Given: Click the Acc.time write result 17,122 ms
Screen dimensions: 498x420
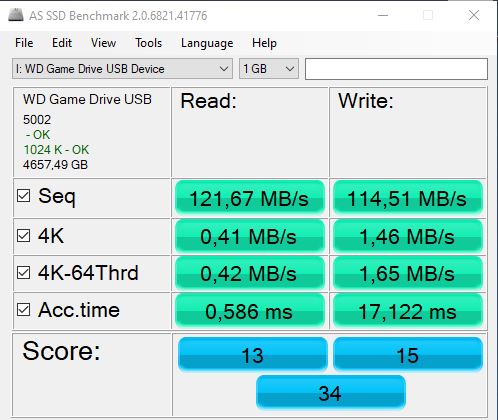Looking at the screenshot, I should pyautogui.click(x=408, y=311).
